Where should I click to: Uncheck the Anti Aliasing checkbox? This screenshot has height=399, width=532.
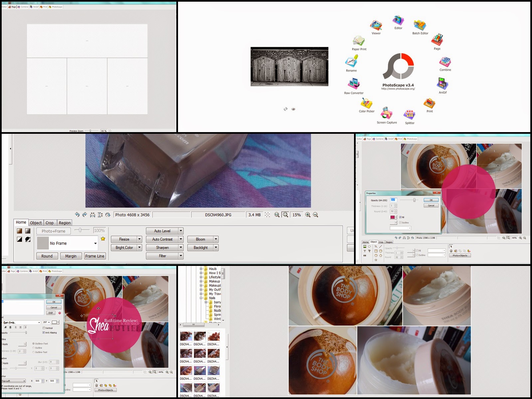(x=44, y=332)
